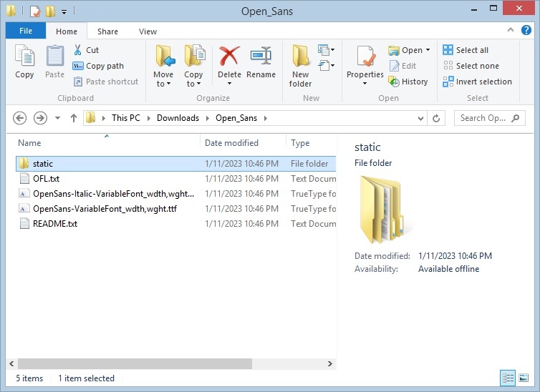Click the search magnifier icon
Screen dimensions: 540x392
tap(515, 118)
